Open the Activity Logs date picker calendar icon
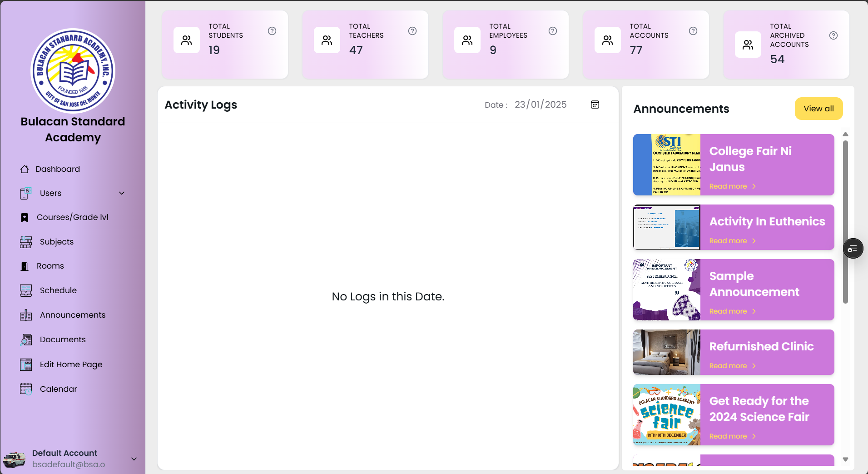Image resolution: width=868 pixels, height=474 pixels. (x=595, y=105)
